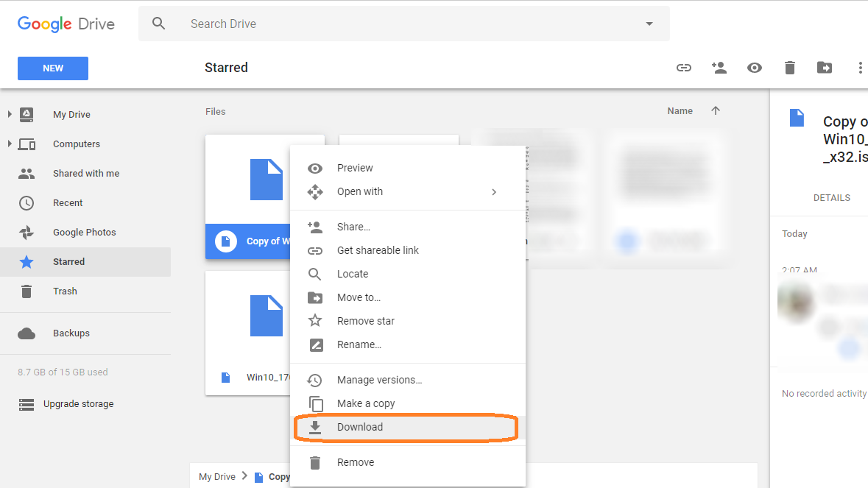The width and height of the screenshot is (868, 488).
Task: Open search options dropdown arrow
Action: pos(649,24)
